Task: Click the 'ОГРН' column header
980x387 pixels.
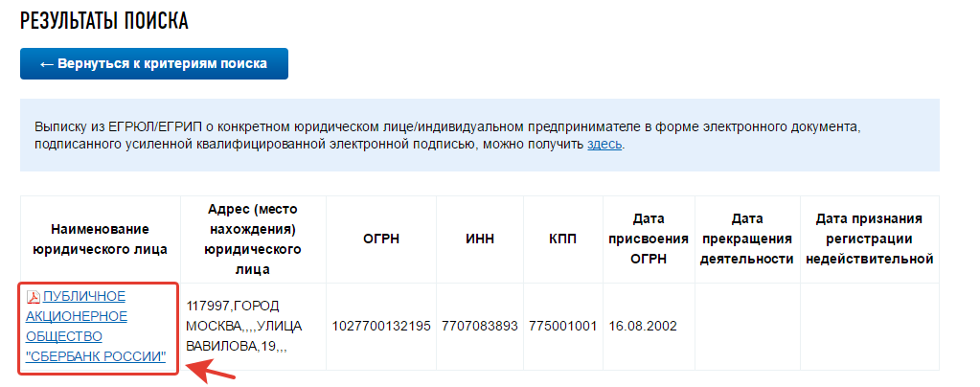Action: coord(381,239)
